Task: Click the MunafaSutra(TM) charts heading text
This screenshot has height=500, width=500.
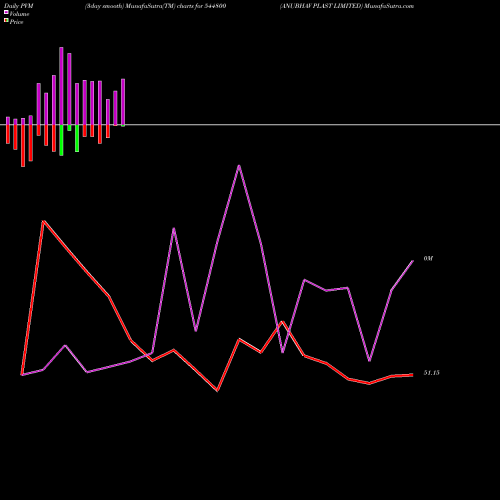Action: coord(155,6)
